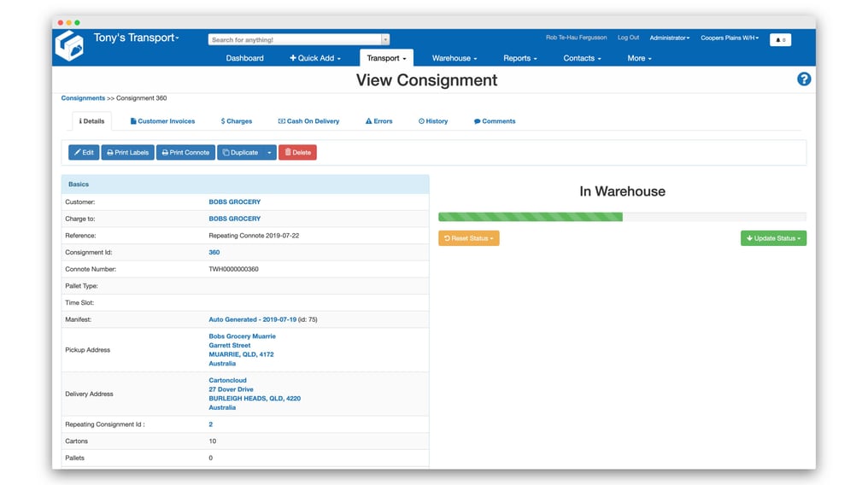Open the BOBS GROCERY customer link
The width and height of the screenshot is (868, 485).
[234, 202]
